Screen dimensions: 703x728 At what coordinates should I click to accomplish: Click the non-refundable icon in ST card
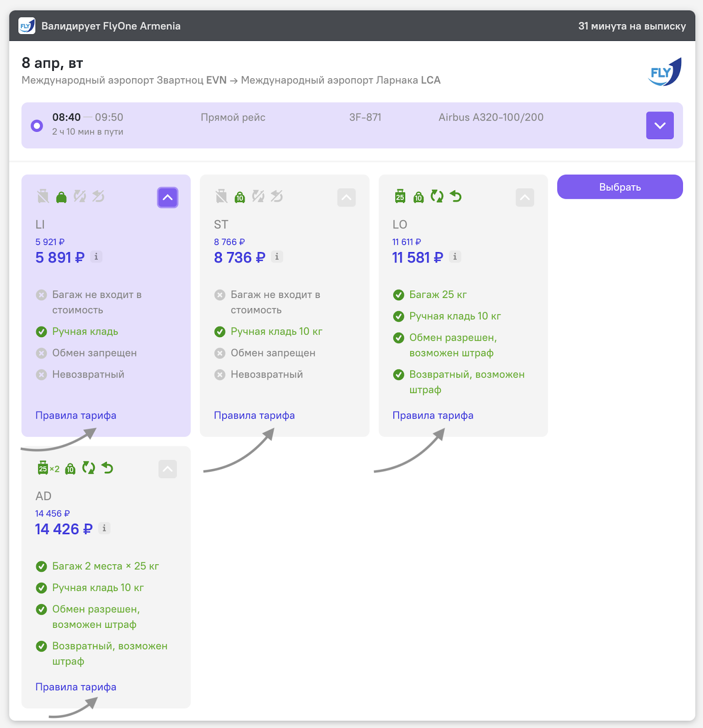pos(277,196)
